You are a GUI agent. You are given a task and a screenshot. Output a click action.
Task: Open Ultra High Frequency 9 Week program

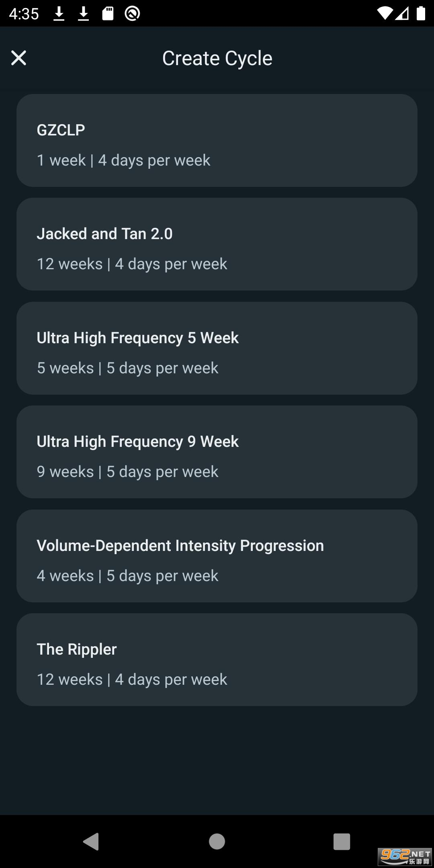tap(217, 452)
